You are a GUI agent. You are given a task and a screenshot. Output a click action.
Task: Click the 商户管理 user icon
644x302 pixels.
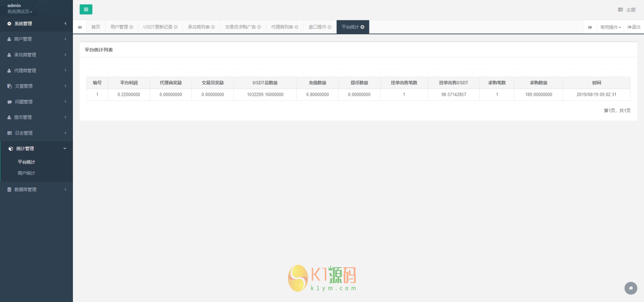9,39
